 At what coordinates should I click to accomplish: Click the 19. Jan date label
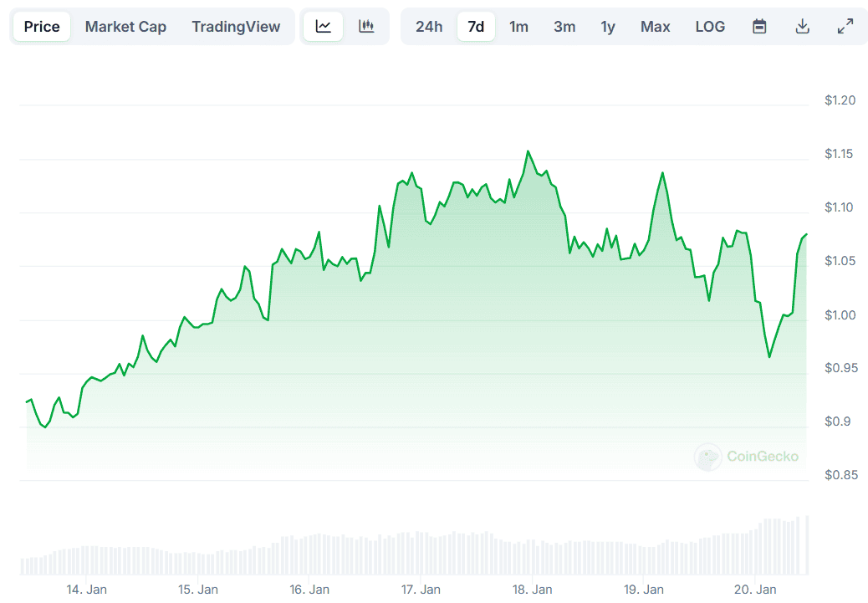pos(643,590)
